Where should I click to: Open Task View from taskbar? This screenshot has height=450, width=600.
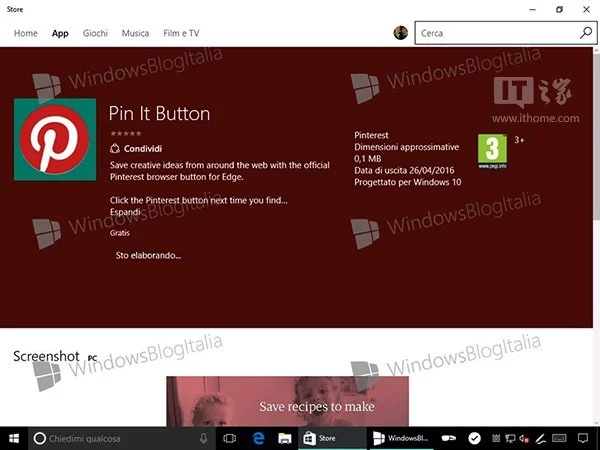230,439
